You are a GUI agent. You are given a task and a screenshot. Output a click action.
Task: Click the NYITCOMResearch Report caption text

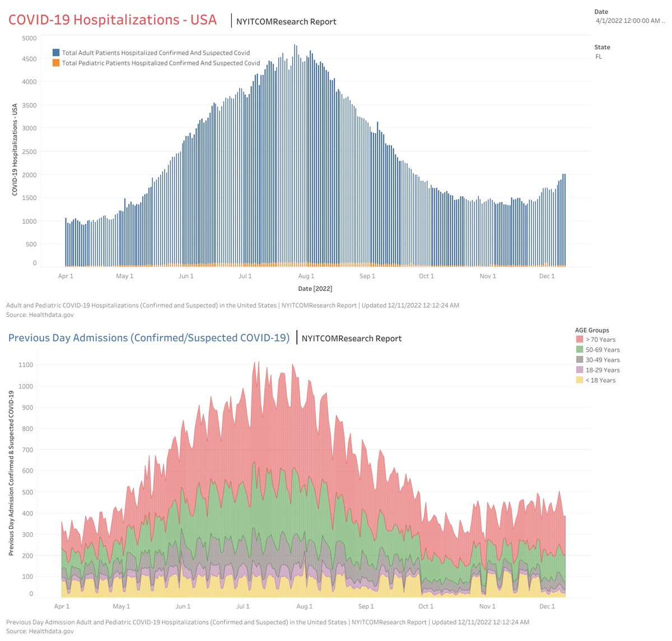287,21
